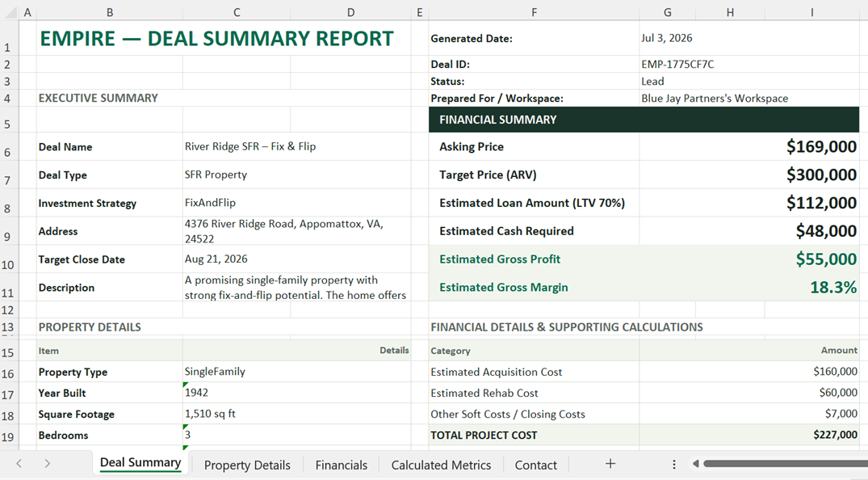Open the Financials sheet tab
The image size is (868, 480).
pos(341,465)
